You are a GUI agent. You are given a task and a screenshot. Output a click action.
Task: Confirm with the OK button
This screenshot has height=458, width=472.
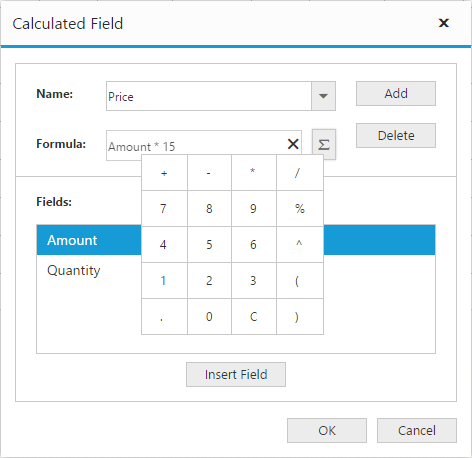(x=327, y=430)
